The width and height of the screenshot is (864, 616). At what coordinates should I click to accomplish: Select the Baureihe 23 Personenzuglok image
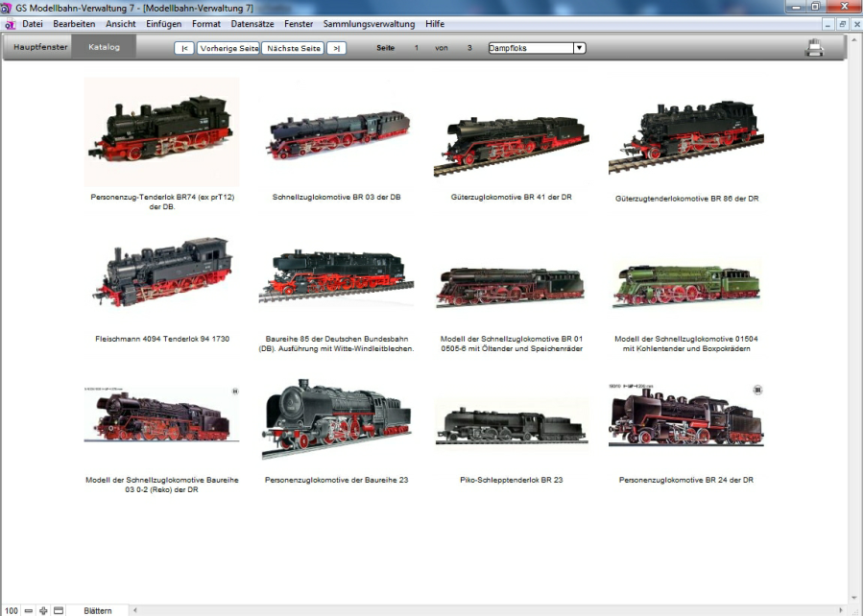tap(336, 418)
